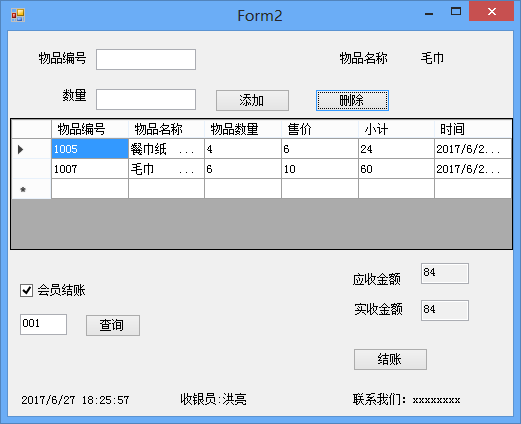Maximize the Form2 window

coord(456,11)
